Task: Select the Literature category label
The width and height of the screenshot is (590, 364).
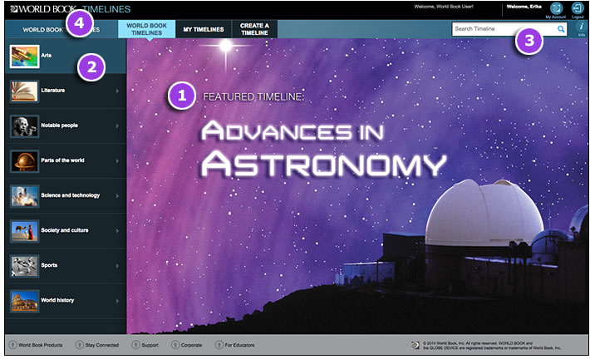Action: pyautogui.click(x=53, y=91)
